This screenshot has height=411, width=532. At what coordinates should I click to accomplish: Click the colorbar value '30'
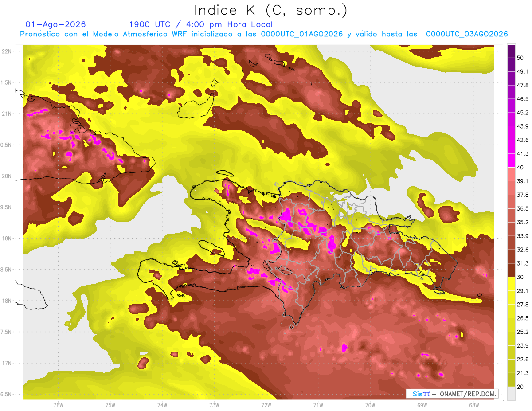click(x=520, y=277)
